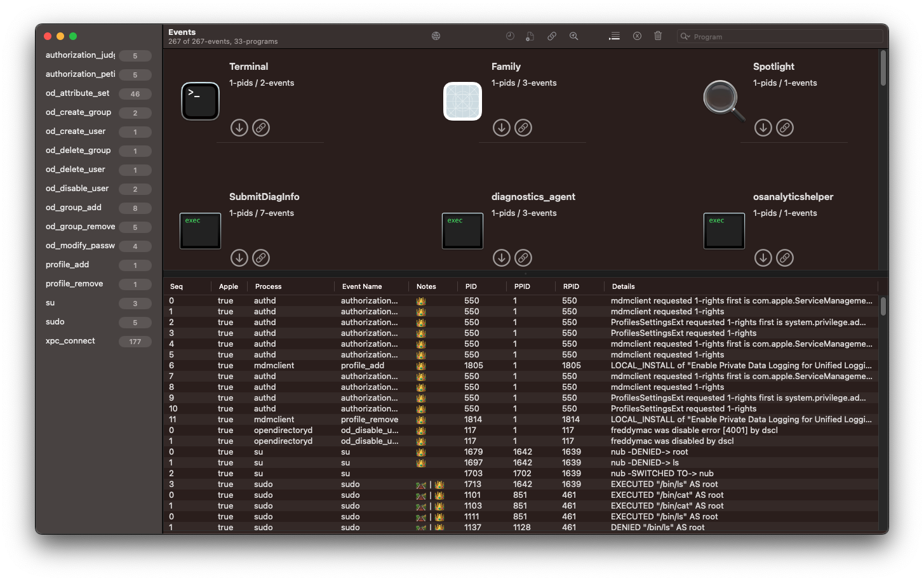
Task: Select the "freddymac was disabled by dscl" row
Action: click(522, 441)
